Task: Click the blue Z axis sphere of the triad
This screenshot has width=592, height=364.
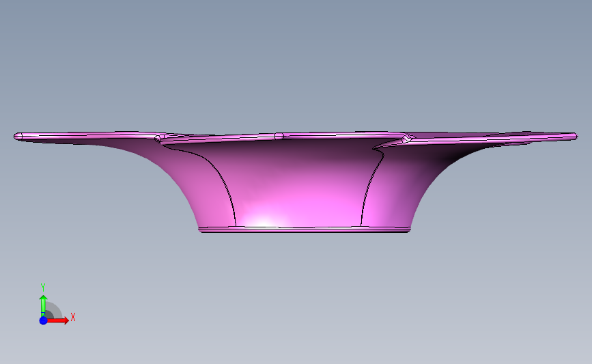Action: pyautogui.click(x=44, y=320)
